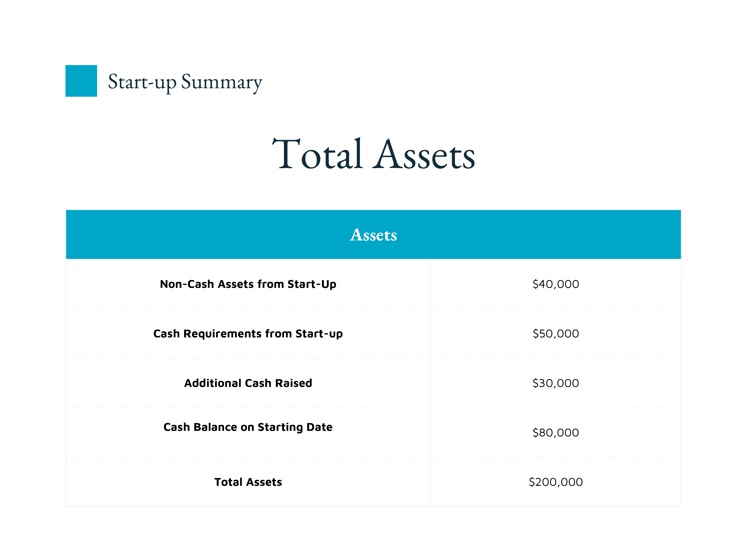Select the Additional Cash Raised label
747x560 pixels.
tap(248, 383)
